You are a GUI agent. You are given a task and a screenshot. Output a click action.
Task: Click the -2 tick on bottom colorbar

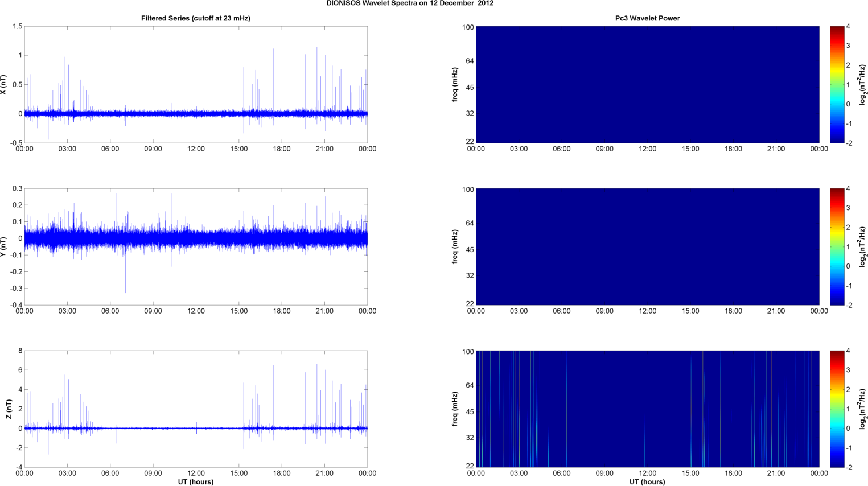(849, 467)
